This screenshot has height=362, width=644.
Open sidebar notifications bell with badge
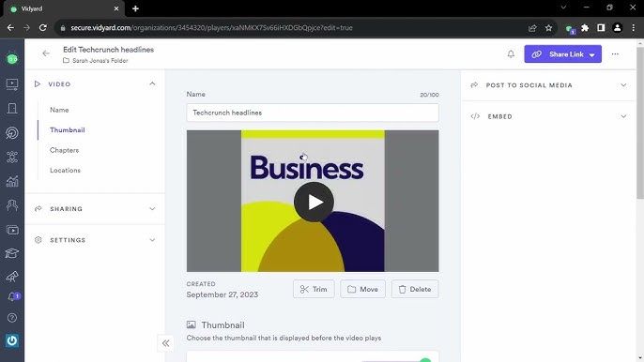pos(13,296)
